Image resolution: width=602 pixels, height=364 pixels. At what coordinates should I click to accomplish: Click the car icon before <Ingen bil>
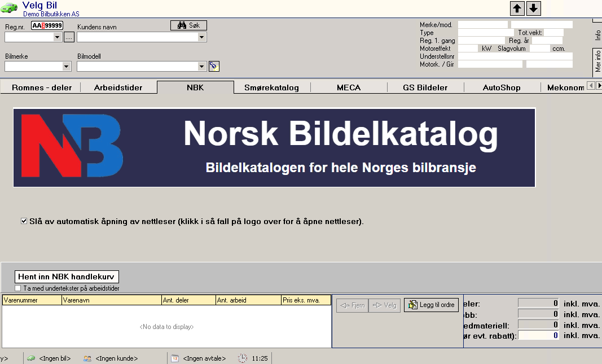31,358
